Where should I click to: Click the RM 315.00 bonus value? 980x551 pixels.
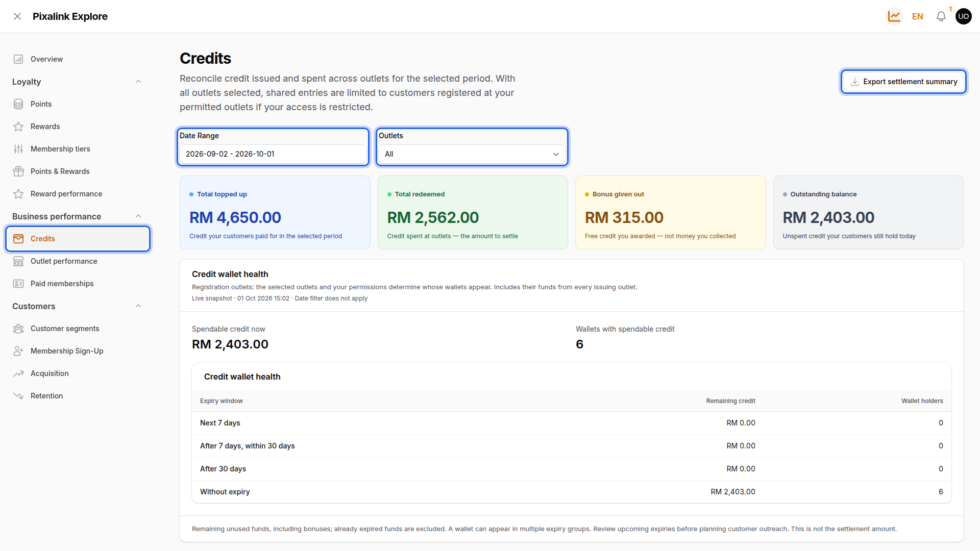tap(624, 218)
